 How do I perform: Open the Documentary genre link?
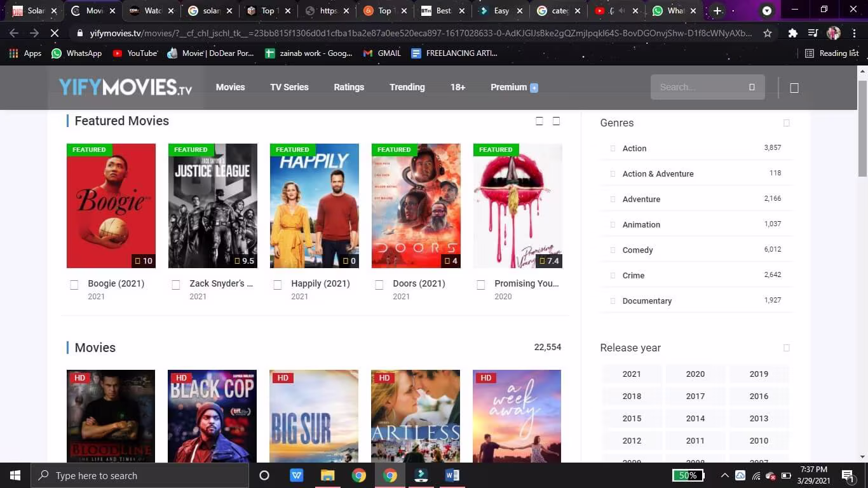pyautogui.click(x=647, y=301)
